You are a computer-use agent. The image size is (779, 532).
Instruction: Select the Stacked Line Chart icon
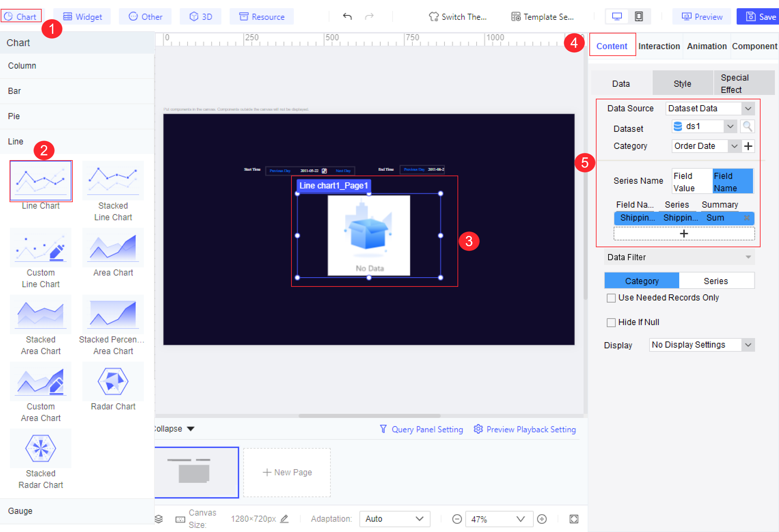click(x=113, y=181)
